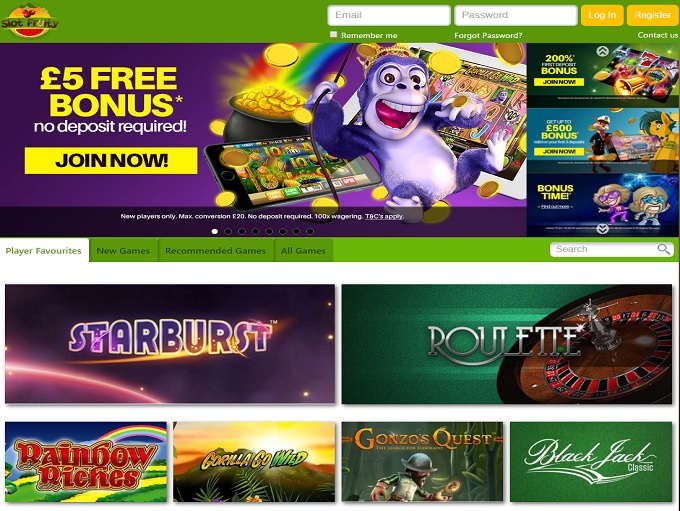Select the second carousel dot
680x511 pixels.
point(228,231)
